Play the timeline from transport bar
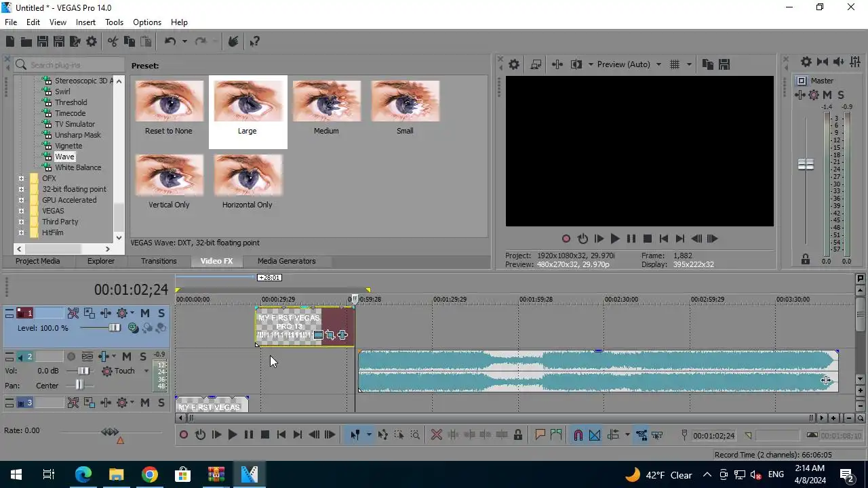 tap(233, 435)
